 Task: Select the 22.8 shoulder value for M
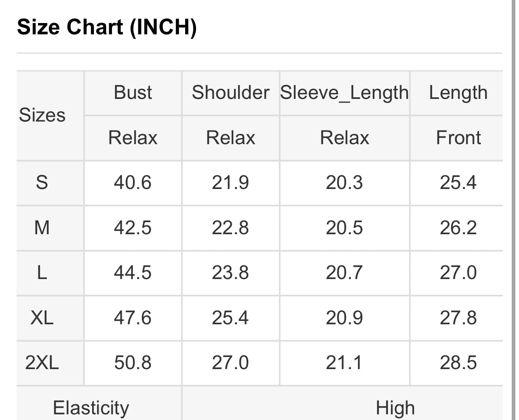click(x=230, y=228)
